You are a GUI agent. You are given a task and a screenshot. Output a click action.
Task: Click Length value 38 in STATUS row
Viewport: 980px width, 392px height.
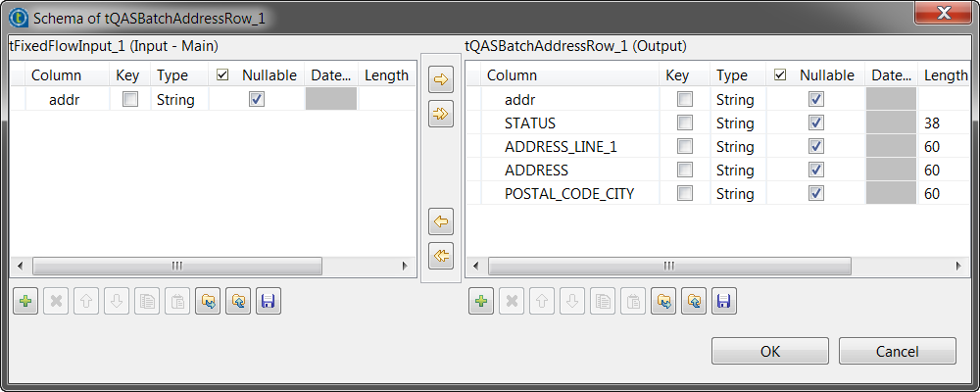coord(931,123)
